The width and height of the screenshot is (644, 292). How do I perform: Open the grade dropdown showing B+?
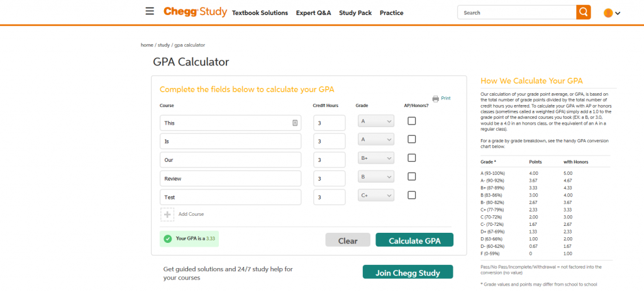(x=376, y=159)
